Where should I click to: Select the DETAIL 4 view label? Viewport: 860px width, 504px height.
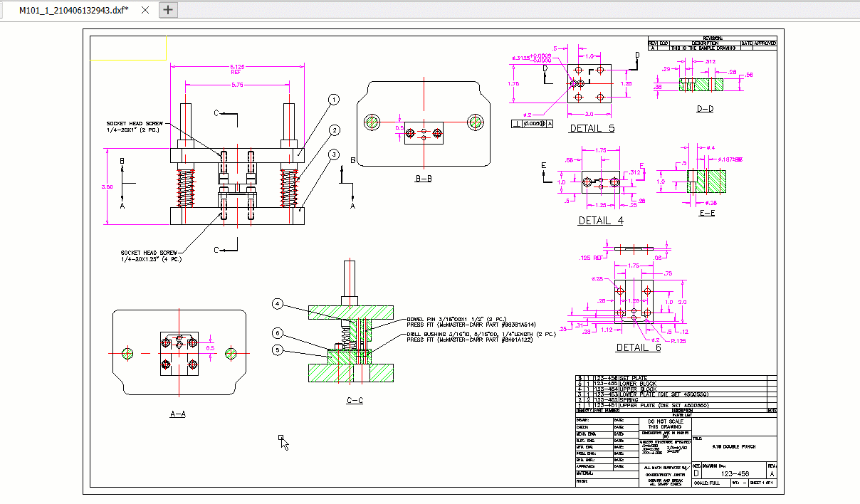(x=600, y=221)
